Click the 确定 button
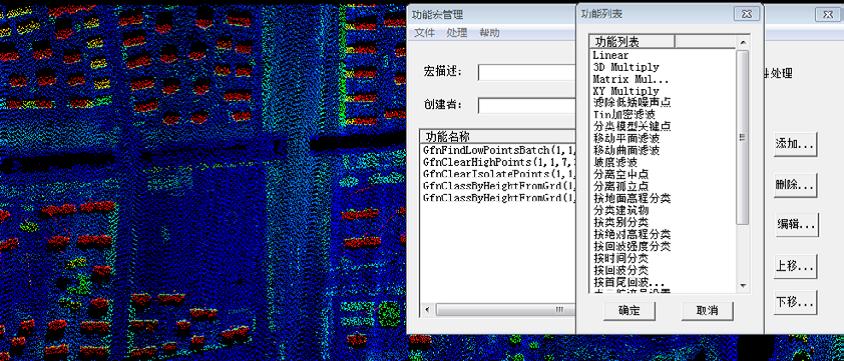Screen dimensions: 844x361 tap(629, 310)
